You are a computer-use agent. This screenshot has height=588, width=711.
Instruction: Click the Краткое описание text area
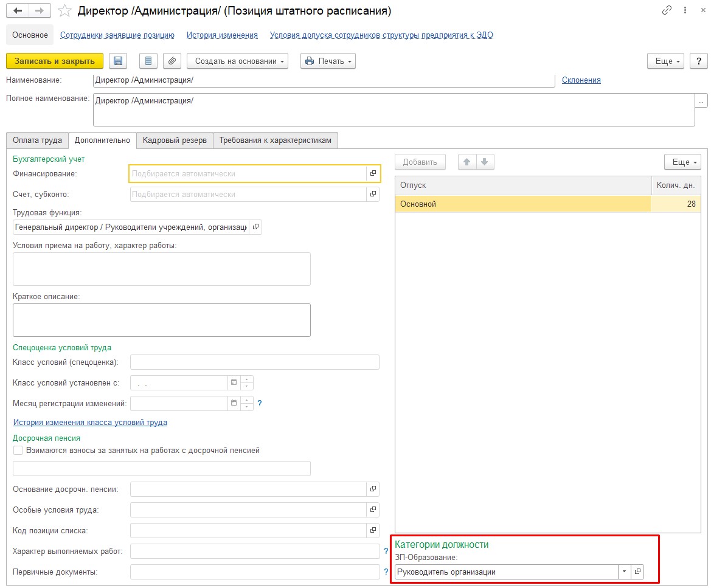(161, 320)
